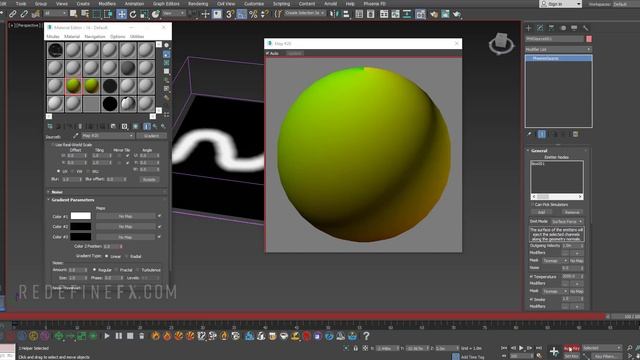Viewport: 640px width, 360px height.
Task: Select the Select and Uniform Scale tool
Action: [144, 14]
